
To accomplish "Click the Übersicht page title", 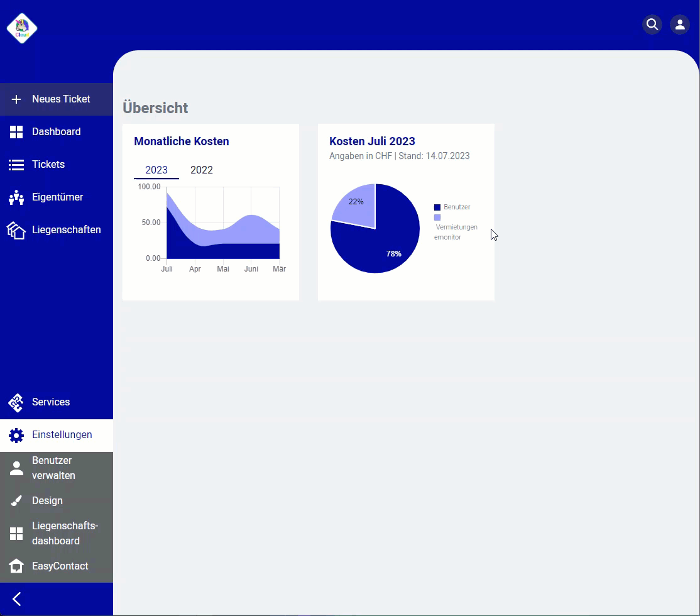I will click(x=155, y=107).
